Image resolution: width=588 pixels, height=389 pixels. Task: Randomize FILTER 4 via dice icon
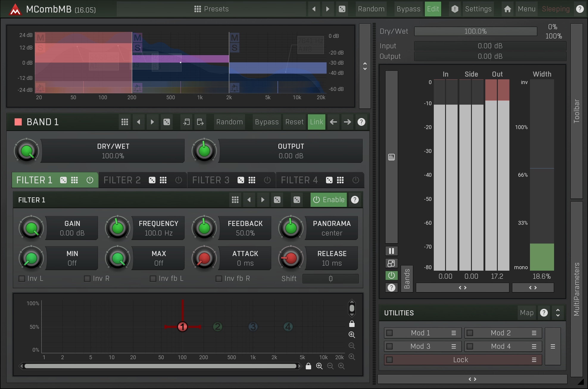(x=329, y=180)
